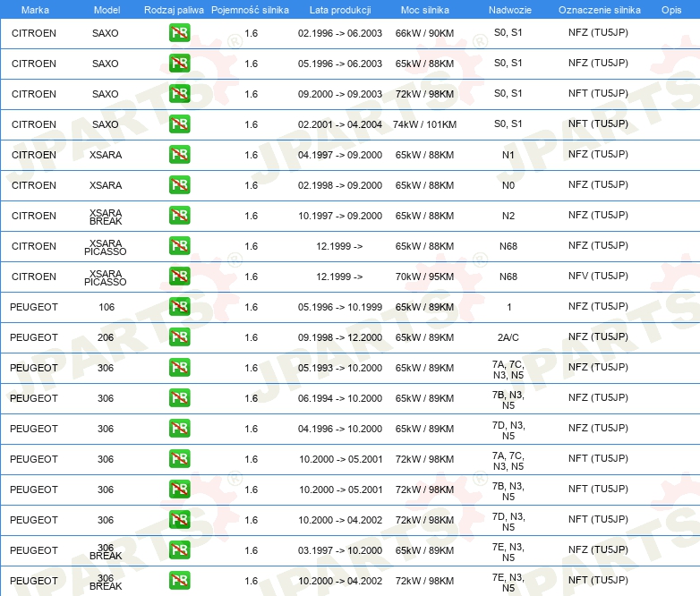The image size is (700, 596).
Task: Click the fuel icon for 306 05.1993 -> 10.2000
Action: click(x=179, y=368)
